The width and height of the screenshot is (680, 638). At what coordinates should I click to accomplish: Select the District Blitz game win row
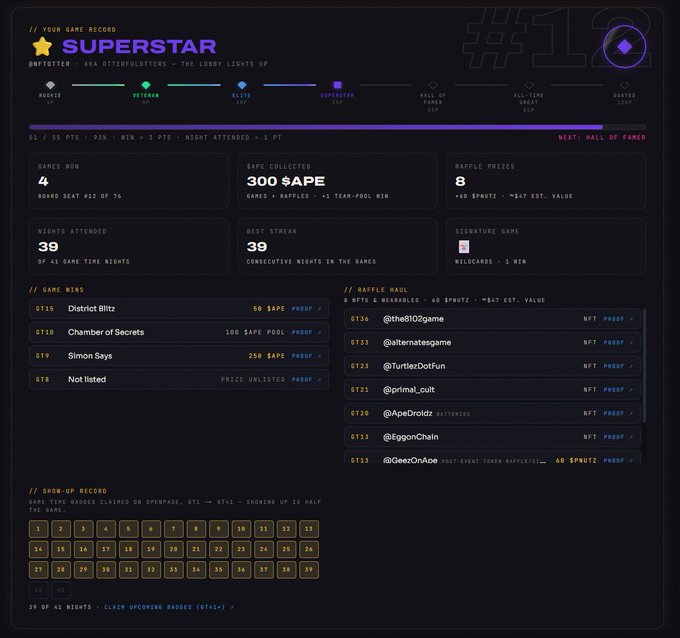[179, 309]
